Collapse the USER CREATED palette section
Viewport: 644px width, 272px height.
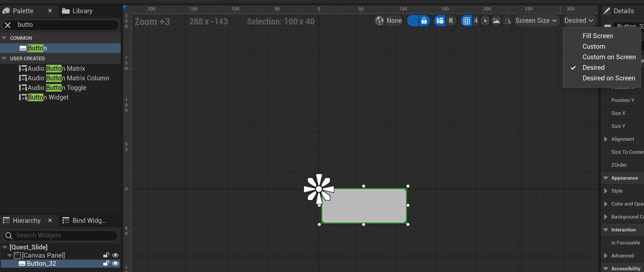4,58
